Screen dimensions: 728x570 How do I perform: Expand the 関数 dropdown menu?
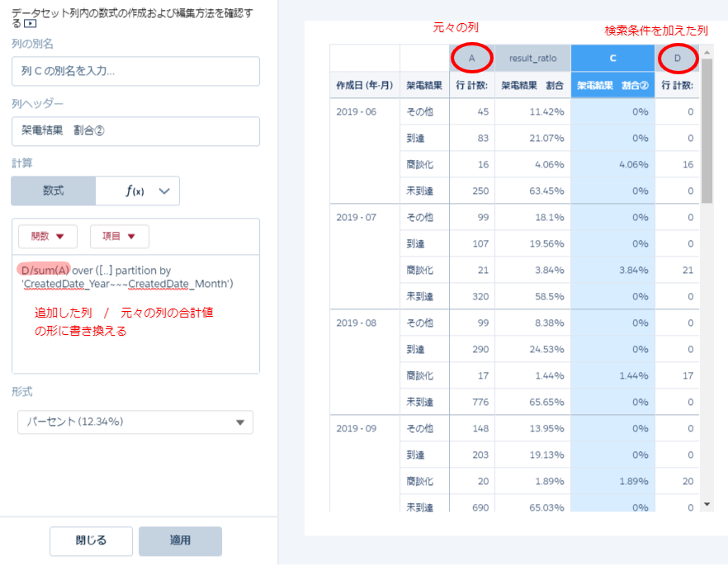point(48,237)
